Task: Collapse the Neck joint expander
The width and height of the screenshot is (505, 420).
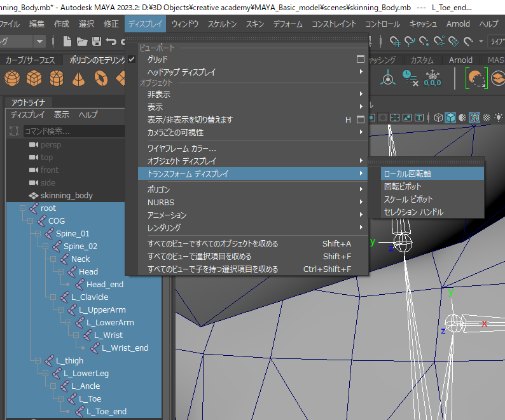Action: click(53, 259)
